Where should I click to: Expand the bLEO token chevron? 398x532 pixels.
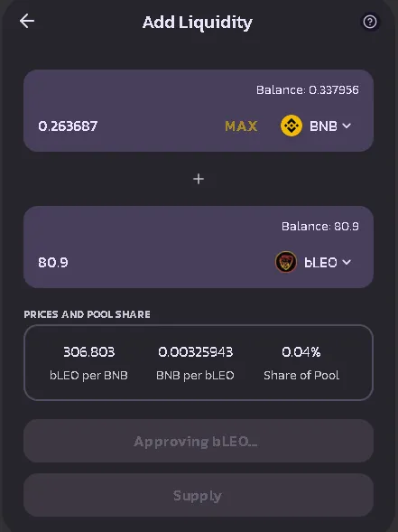click(347, 262)
